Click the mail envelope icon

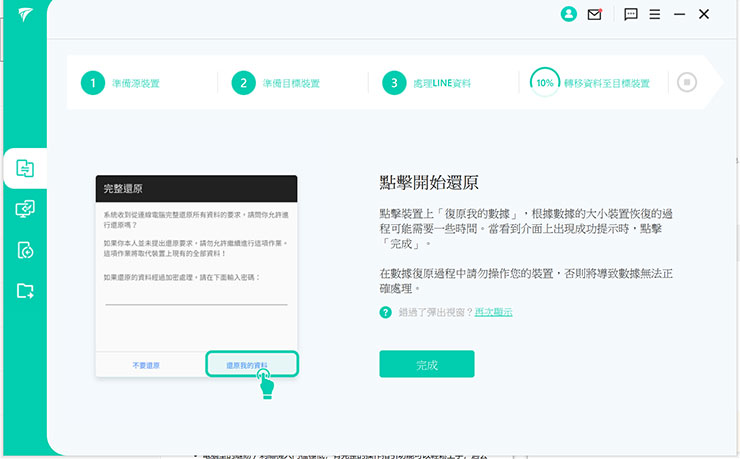(595, 15)
